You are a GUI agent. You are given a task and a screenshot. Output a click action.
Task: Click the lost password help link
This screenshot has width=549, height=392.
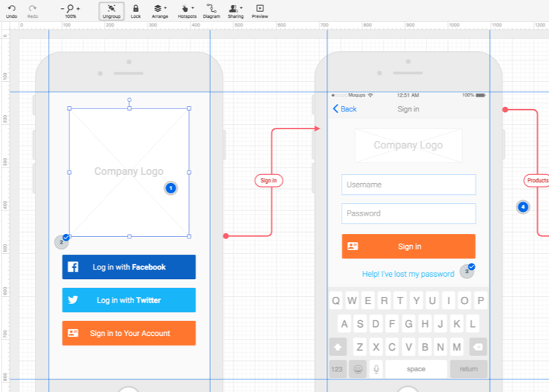[x=408, y=274]
